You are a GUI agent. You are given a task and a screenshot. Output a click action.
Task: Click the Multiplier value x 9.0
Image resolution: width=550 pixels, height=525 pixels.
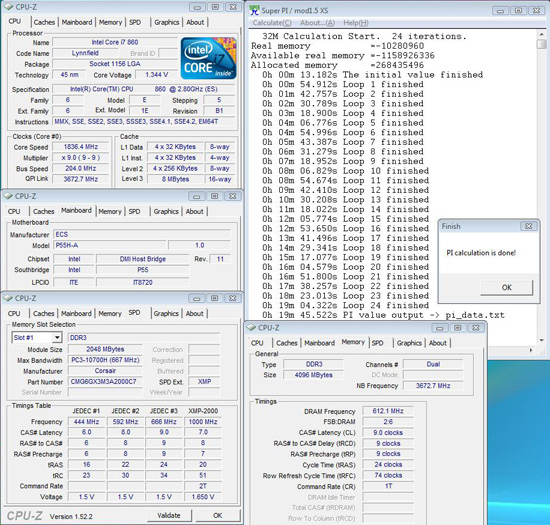tap(81, 158)
